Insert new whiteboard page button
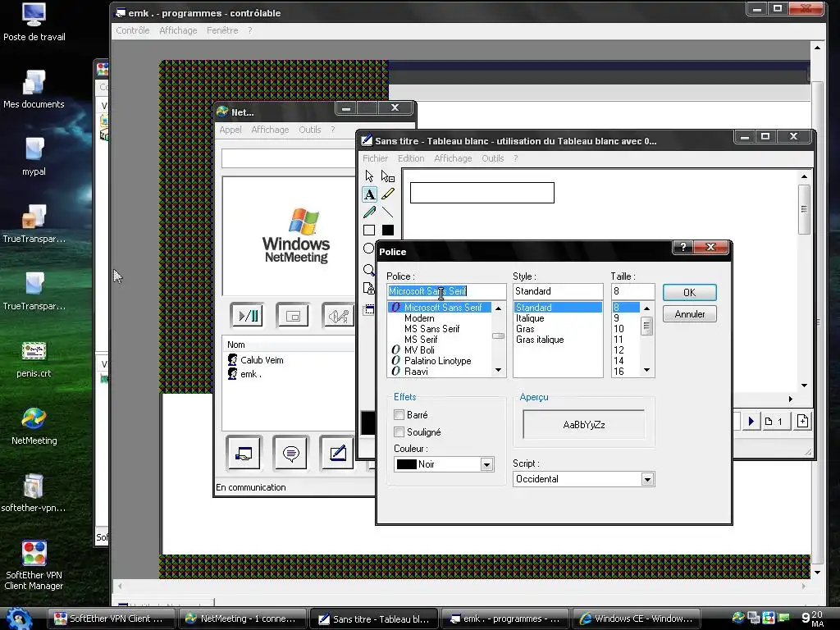Screen dimensions: 840x630 click(x=802, y=422)
